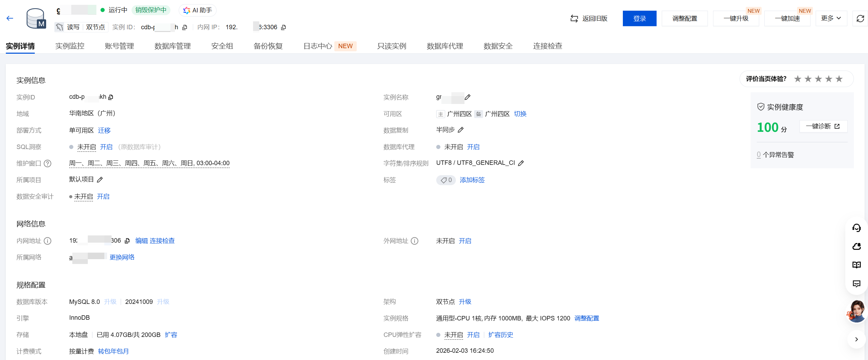Open the cloud shell sidebar icon

[856, 246]
